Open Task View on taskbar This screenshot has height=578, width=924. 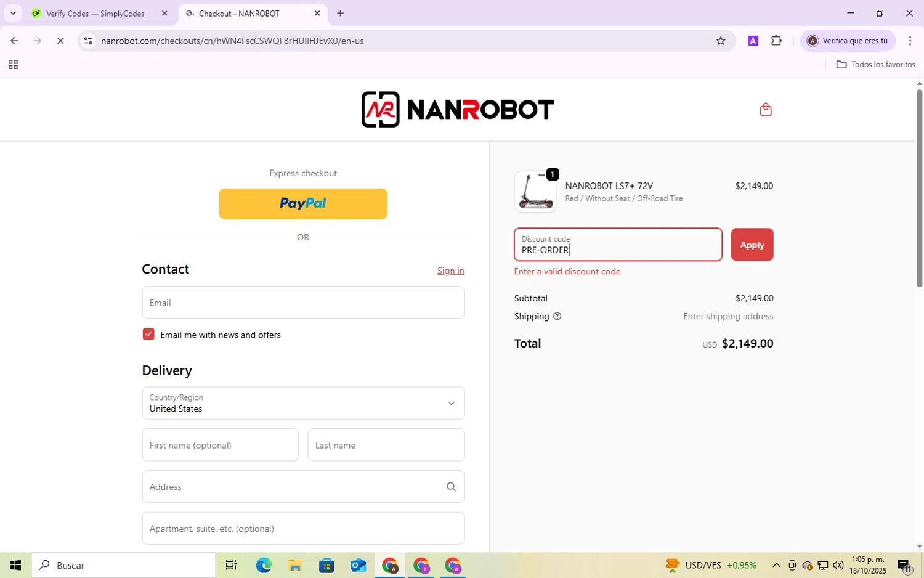231,565
